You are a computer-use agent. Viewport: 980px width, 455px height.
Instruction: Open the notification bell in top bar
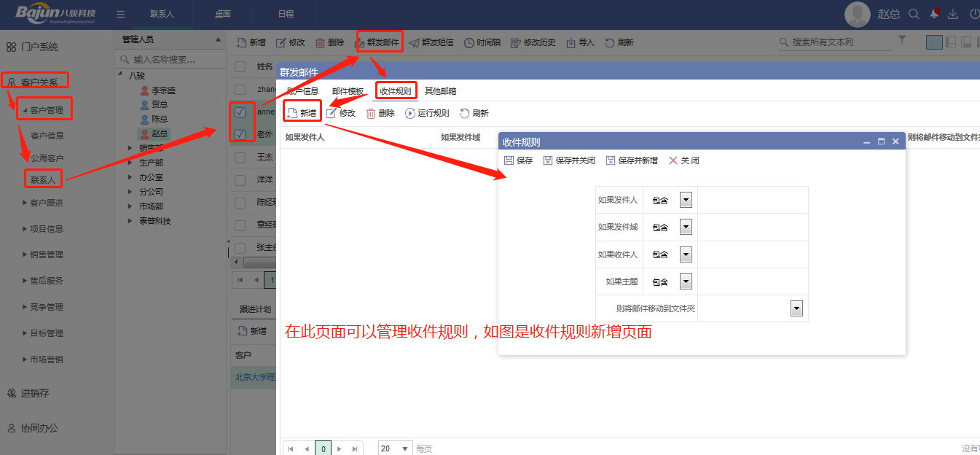click(933, 14)
